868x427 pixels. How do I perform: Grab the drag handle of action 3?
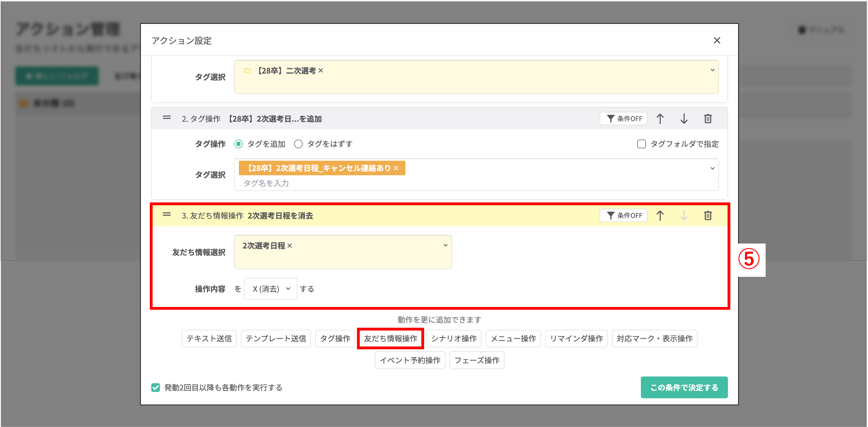pyautogui.click(x=167, y=214)
